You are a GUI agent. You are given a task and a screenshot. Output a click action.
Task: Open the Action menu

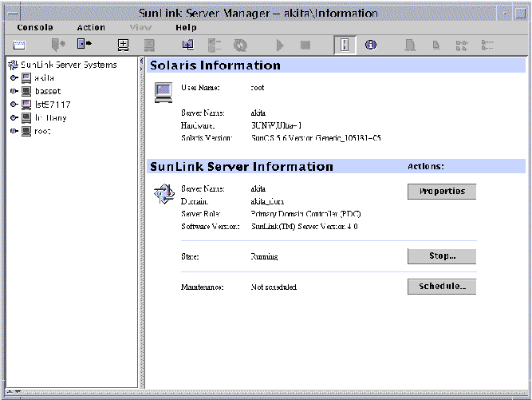tap(91, 27)
